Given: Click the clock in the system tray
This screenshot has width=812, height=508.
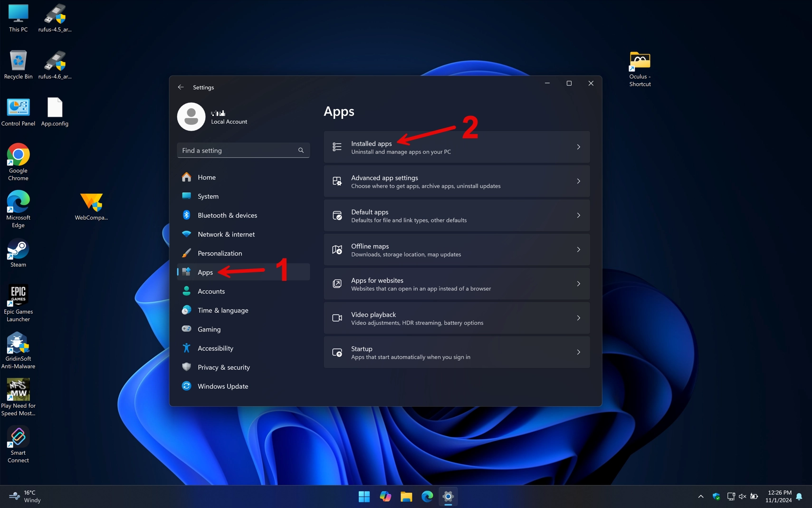Looking at the screenshot, I should click(778, 496).
